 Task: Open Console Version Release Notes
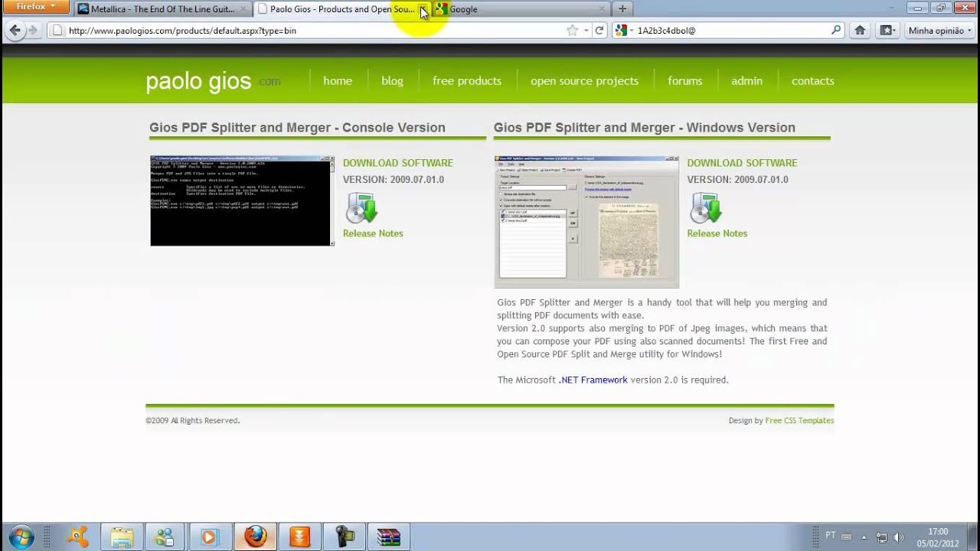373,233
